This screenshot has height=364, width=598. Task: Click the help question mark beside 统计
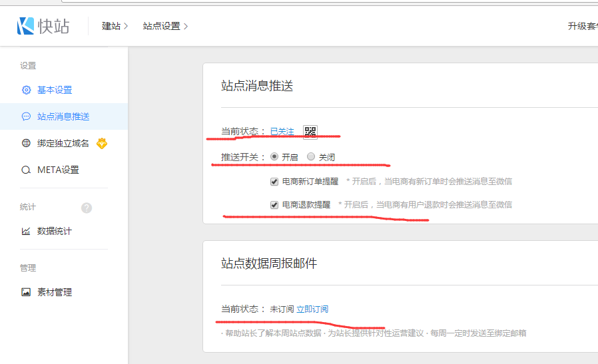[87, 208]
